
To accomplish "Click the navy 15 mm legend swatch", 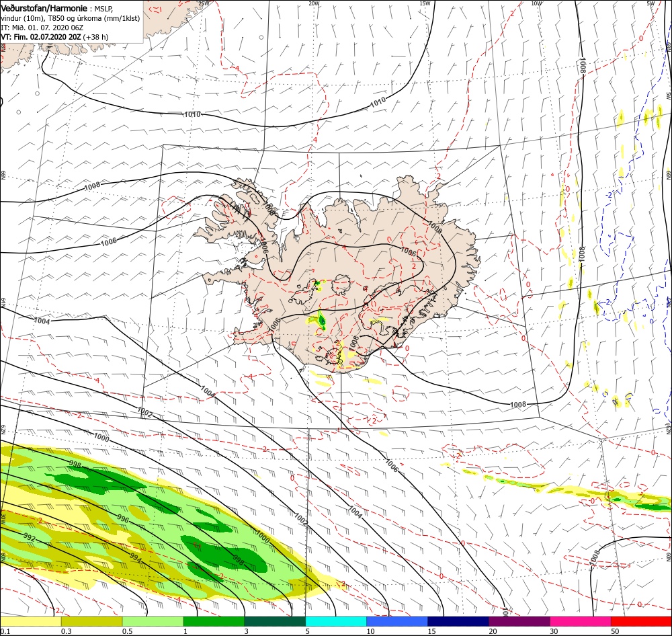I will tap(458, 621).
